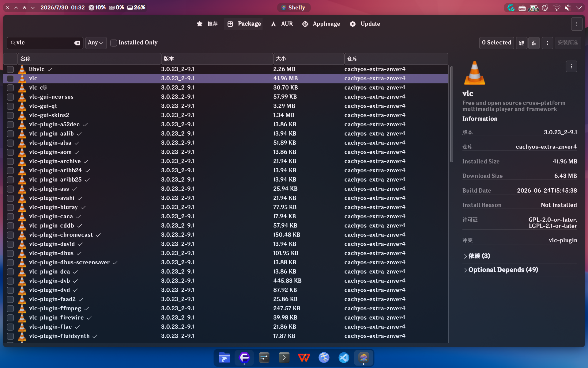The image size is (588, 368).
Task: Open system settings sliders dock icon
Action: coord(264,358)
